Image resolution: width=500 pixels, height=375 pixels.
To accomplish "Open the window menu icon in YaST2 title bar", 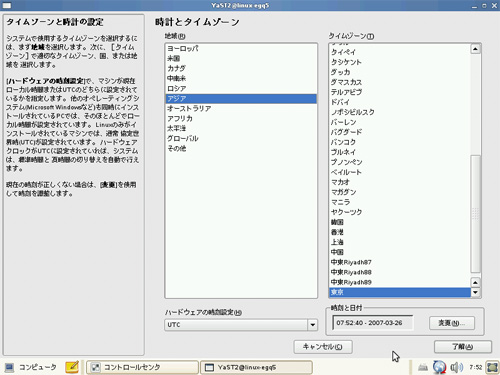I will [7, 5].
